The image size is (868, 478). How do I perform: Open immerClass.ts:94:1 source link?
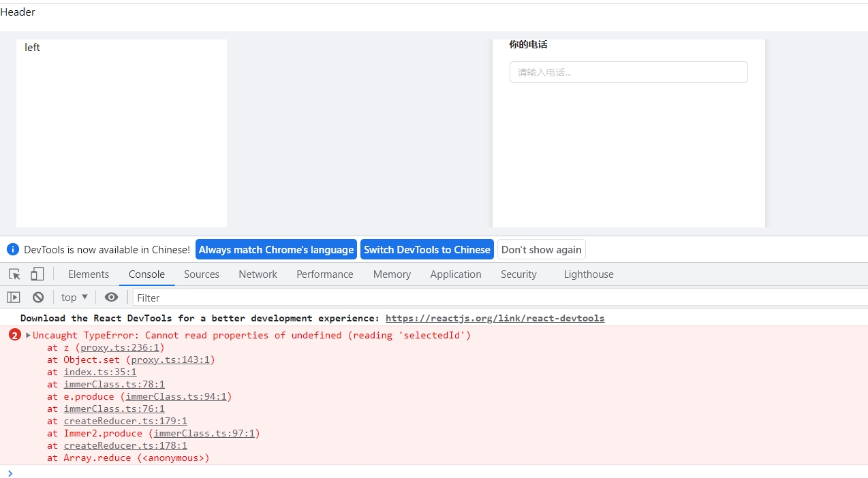pyautogui.click(x=176, y=396)
